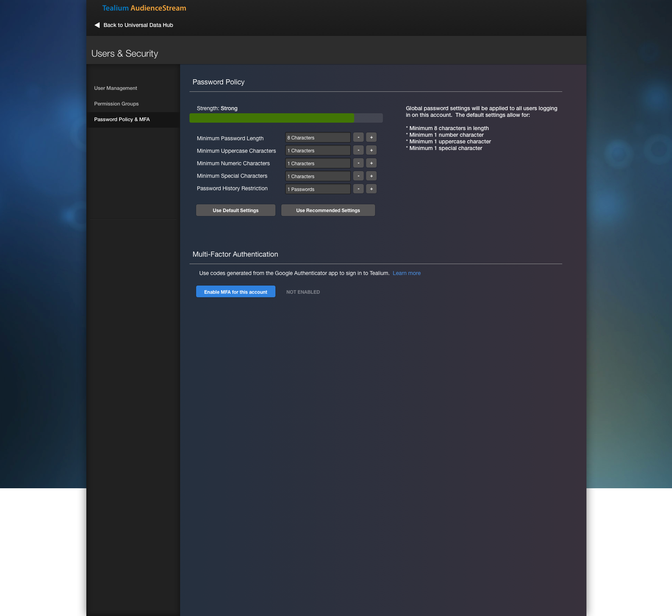The image size is (672, 616).
Task: Select the User Management section
Action: (x=115, y=88)
